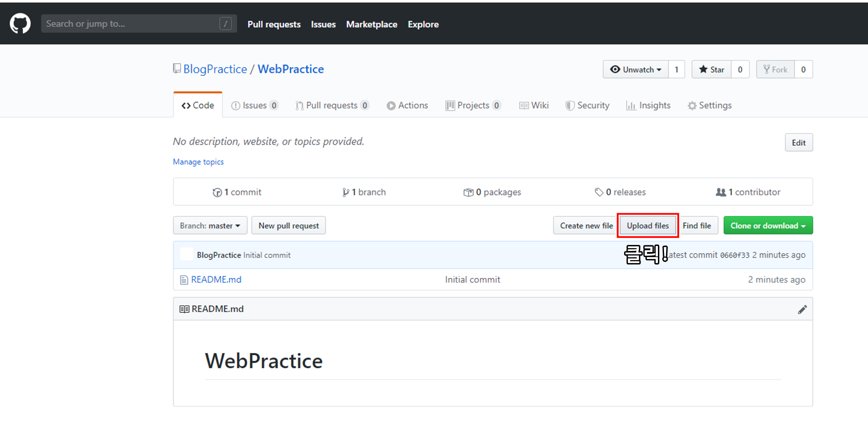Viewport: 868px width, 421px height.
Task: Open the WebPractice repository link
Action: (291, 69)
